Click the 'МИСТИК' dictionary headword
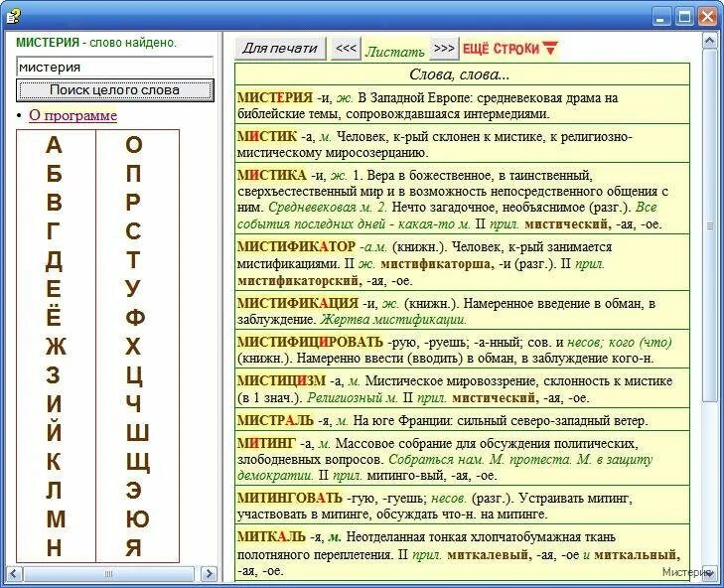The height and width of the screenshot is (588, 724). pos(267,137)
